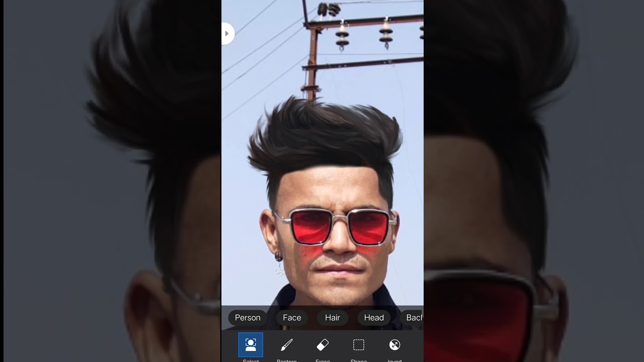Select the Erase tool
644x362 pixels.
(323, 345)
